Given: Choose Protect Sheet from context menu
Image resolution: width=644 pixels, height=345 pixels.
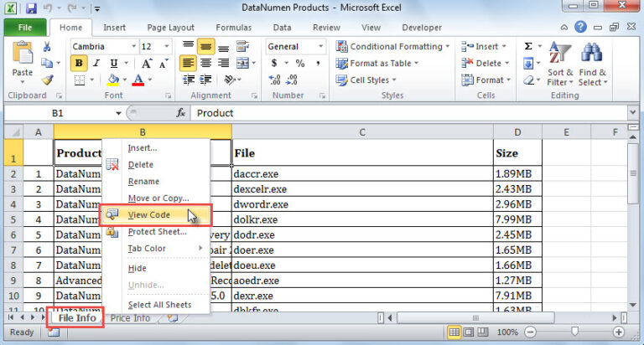Looking at the screenshot, I should [x=156, y=232].
